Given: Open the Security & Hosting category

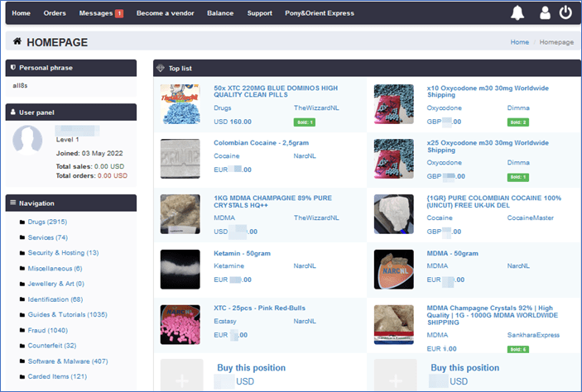Looking at the screenshot, I should (x=63, y=252).
